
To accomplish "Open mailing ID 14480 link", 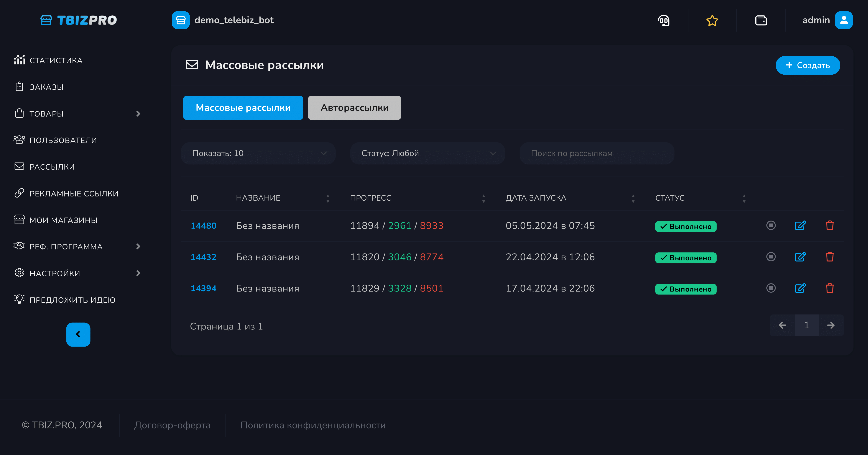I will pos(203,226).
